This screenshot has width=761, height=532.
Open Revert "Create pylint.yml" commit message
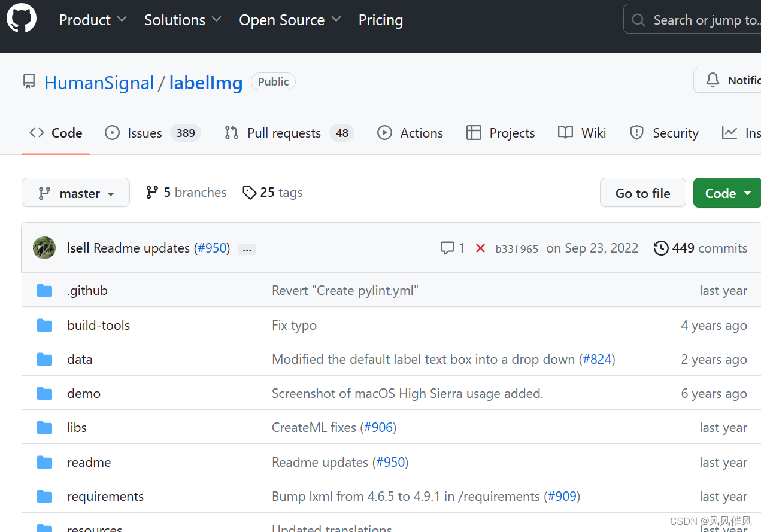tap(345, 291)
